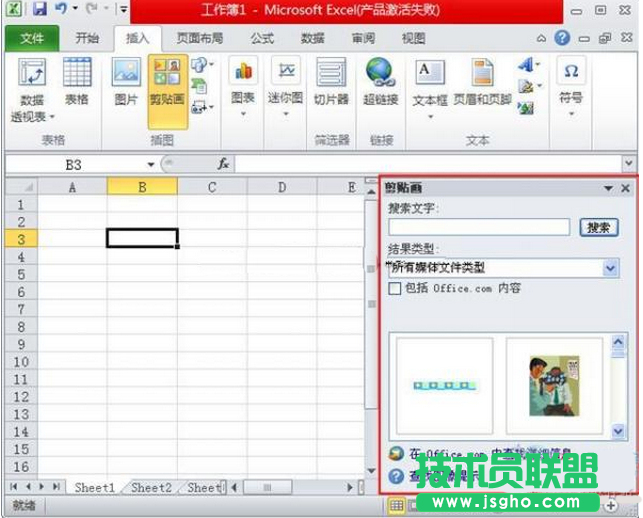The width and height of the screenshot is (643, 518).
Task: Click the SmartArt icon
Action: point(200,86)
